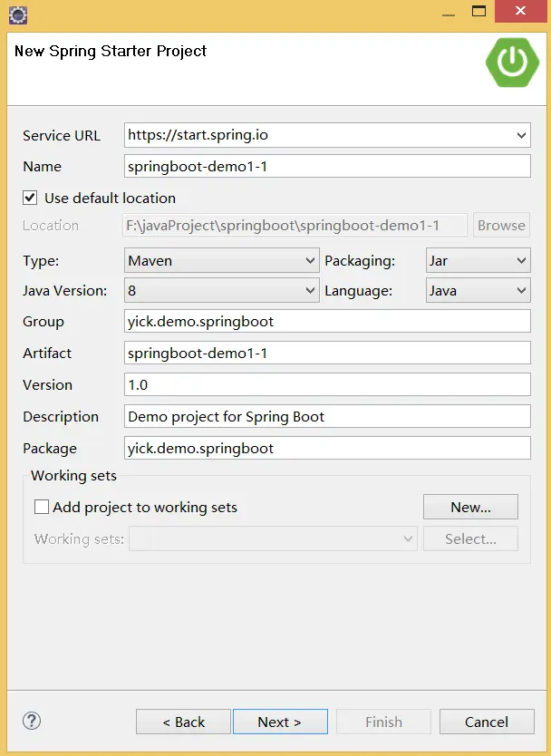Click the Cancel button
Viewport: 551px width, 756px height.
[x=487, y=722]
